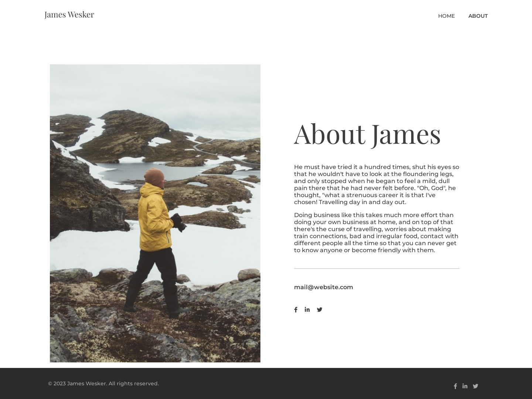Open the Facebook icon in the footer
Viewport: 532px width, 399px height.
click(x=455, y=386)
